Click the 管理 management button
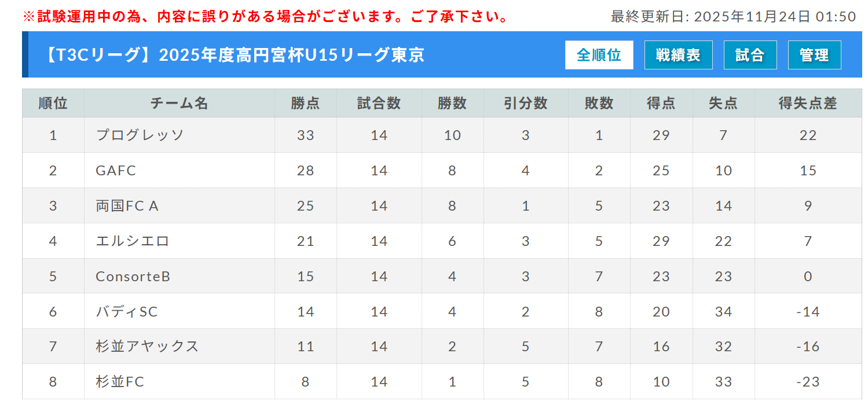 (x=814, y=55)
